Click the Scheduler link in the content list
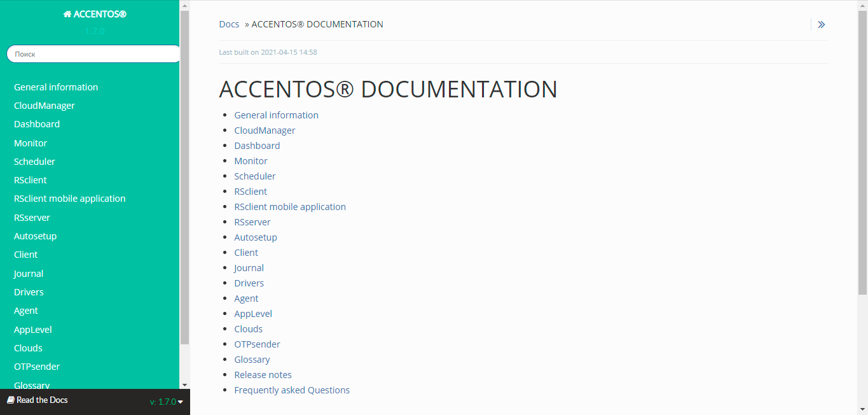The height and width of the screenshot is (415, 868). tap(255, 176)
